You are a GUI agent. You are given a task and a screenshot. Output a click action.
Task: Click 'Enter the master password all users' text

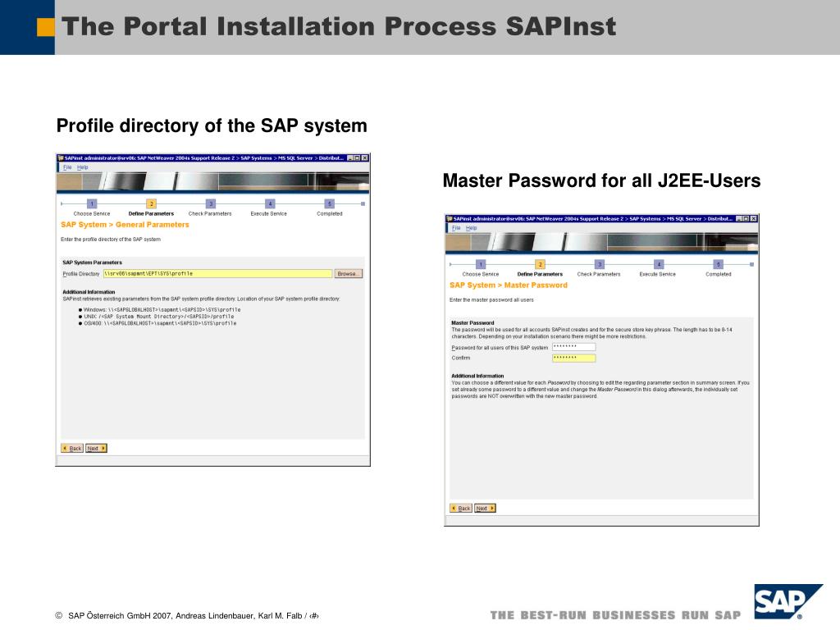pos(491,300)
